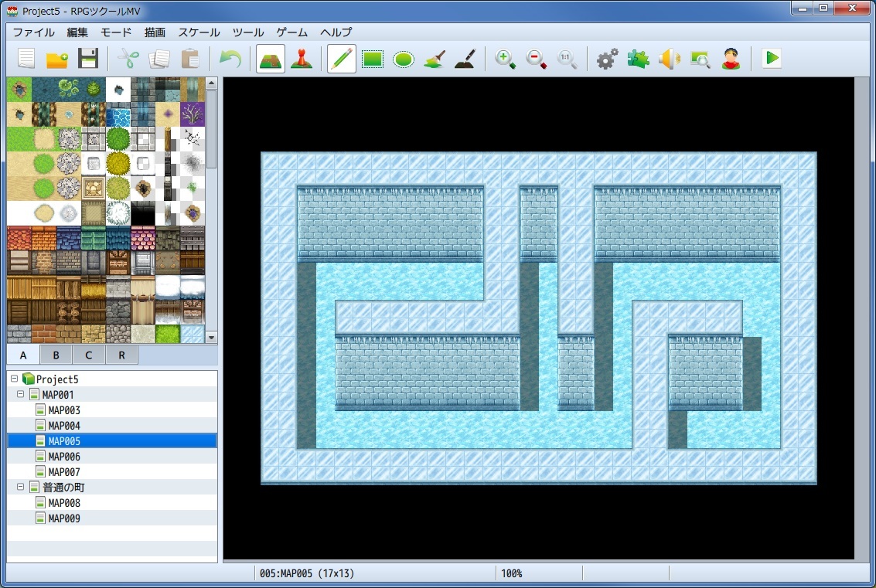876x588 pixels.
Task: Click the Actual Size 1:1 icon
Action: click(567, 59)
